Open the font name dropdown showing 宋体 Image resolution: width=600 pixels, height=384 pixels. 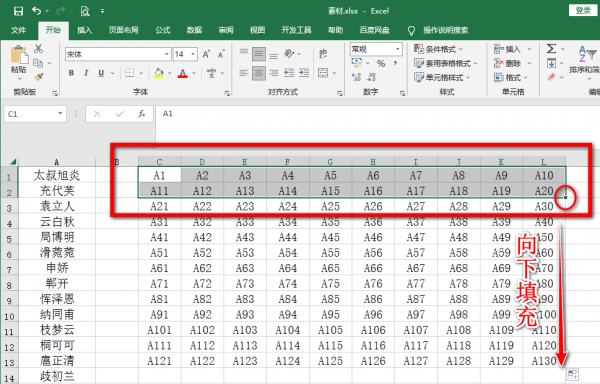[x=166, y=54]
